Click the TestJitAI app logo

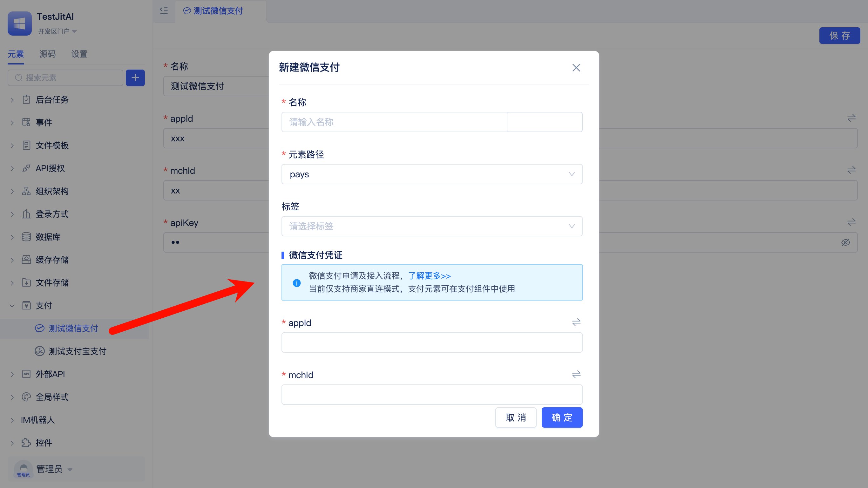coord(20,23)
